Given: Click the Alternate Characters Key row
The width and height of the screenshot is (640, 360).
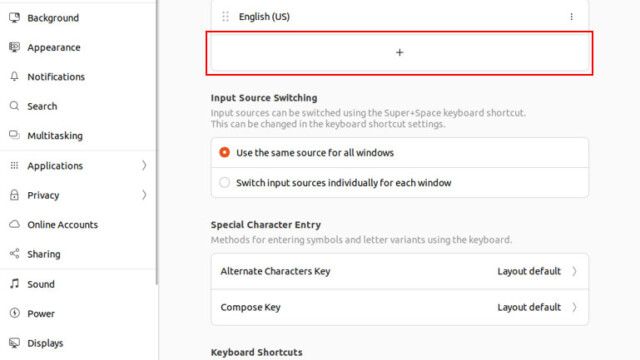Looking at the screenshot, I should pos(400,271).
